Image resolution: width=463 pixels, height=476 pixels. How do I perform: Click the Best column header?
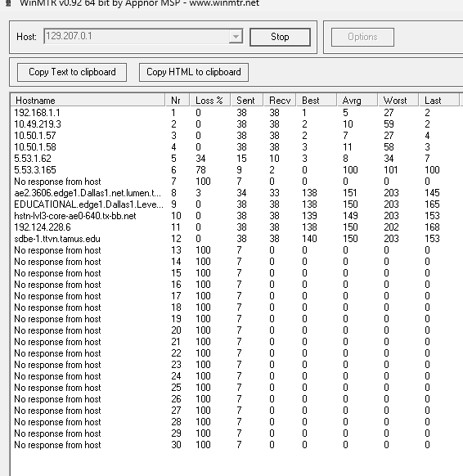point(317,100)
